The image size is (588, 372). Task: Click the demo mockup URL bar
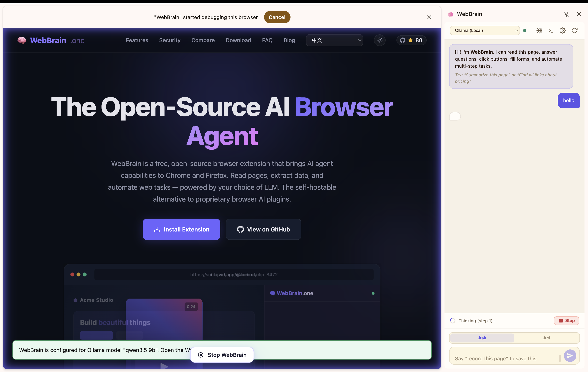(x=234, y=275)
